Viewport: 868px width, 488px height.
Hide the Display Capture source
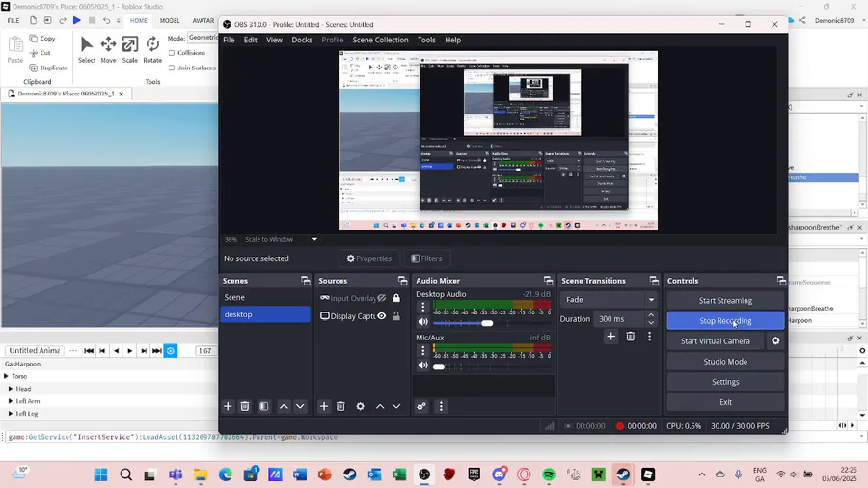point(381,316)
